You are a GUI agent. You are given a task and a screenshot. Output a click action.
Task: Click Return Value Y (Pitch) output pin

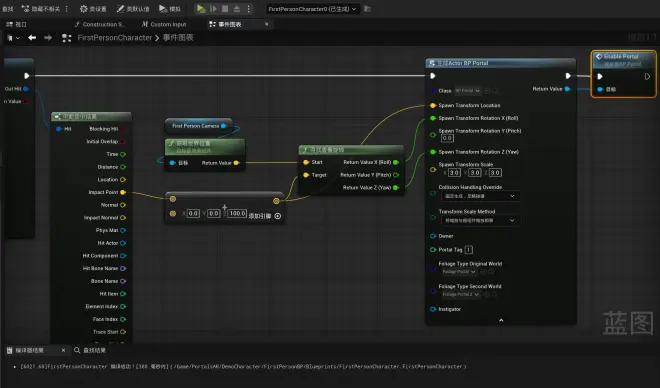(x=396, y=175)
